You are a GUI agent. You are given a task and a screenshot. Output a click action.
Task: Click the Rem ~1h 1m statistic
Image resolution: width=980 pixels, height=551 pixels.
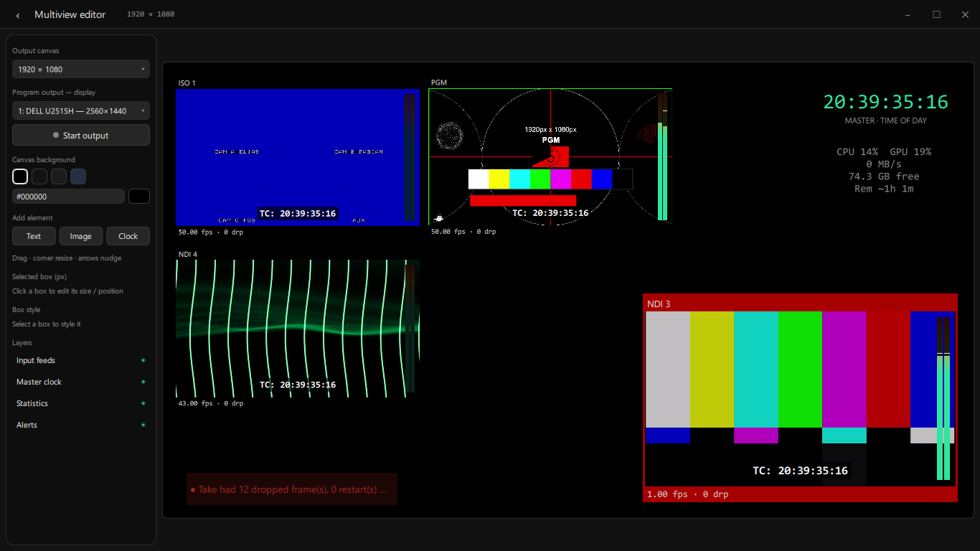pyautogui.click(x=884, y=189)
